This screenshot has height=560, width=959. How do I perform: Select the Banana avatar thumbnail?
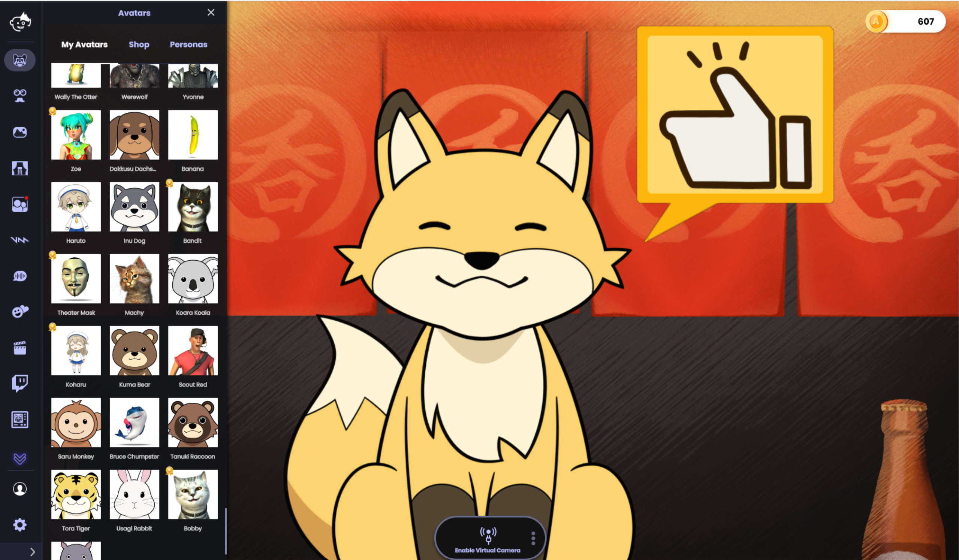point(193,135)
